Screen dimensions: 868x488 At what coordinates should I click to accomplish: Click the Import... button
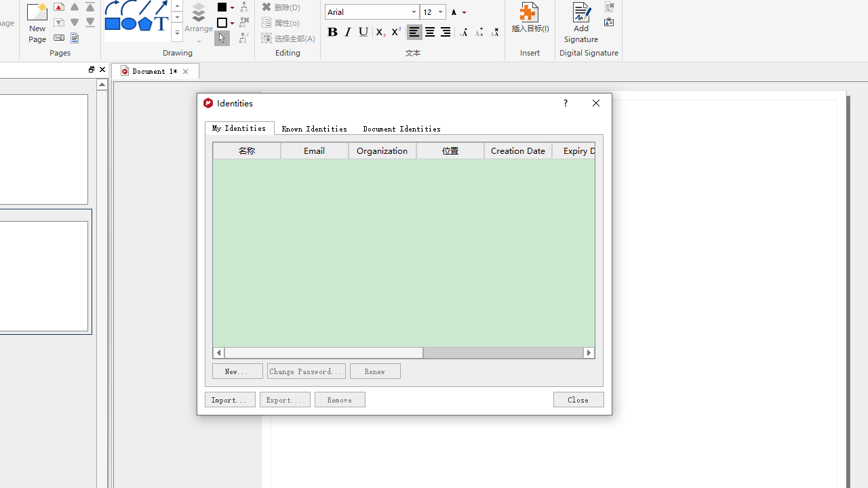(230, 400)
